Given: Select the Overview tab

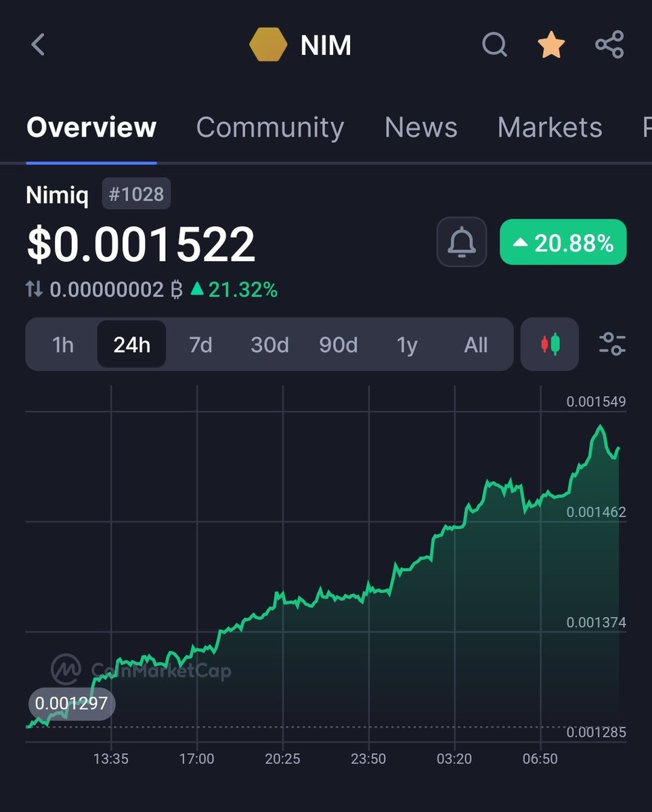Looking at the screenshot, I should pos(91,127).
